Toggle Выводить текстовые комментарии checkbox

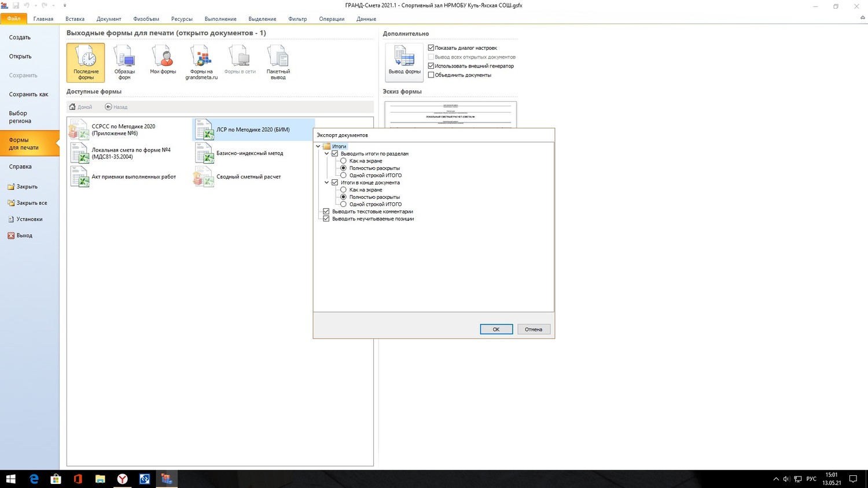pos(326,212)
